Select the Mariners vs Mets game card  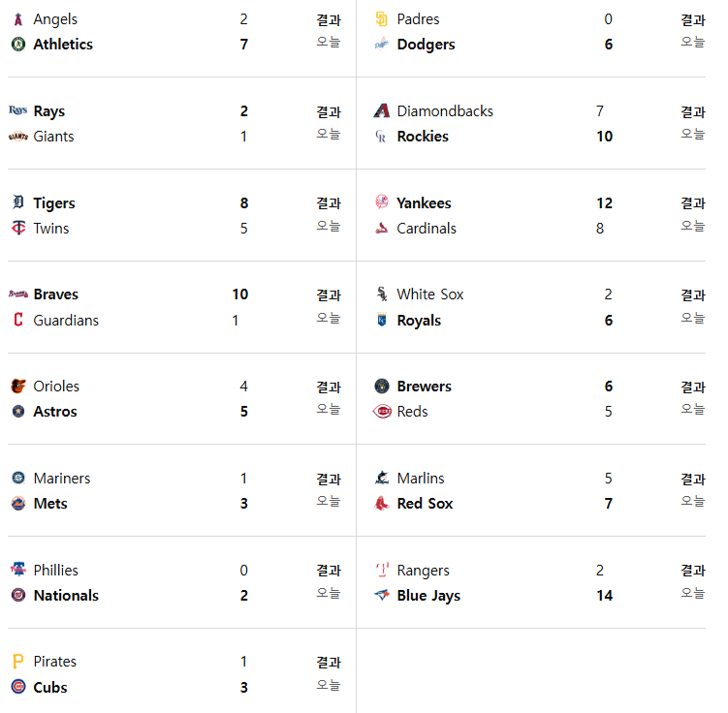[x=182, y=491]
